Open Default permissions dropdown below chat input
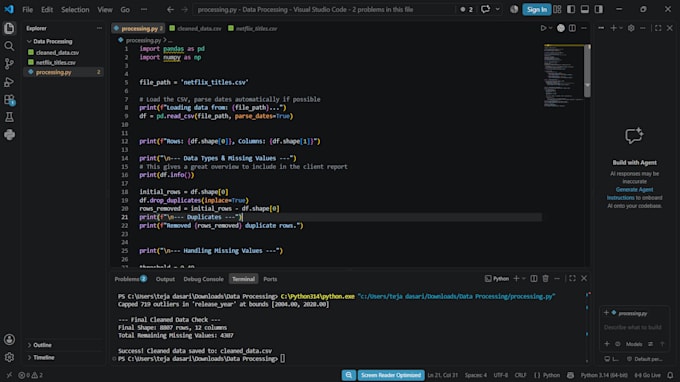 pos(644,359)
